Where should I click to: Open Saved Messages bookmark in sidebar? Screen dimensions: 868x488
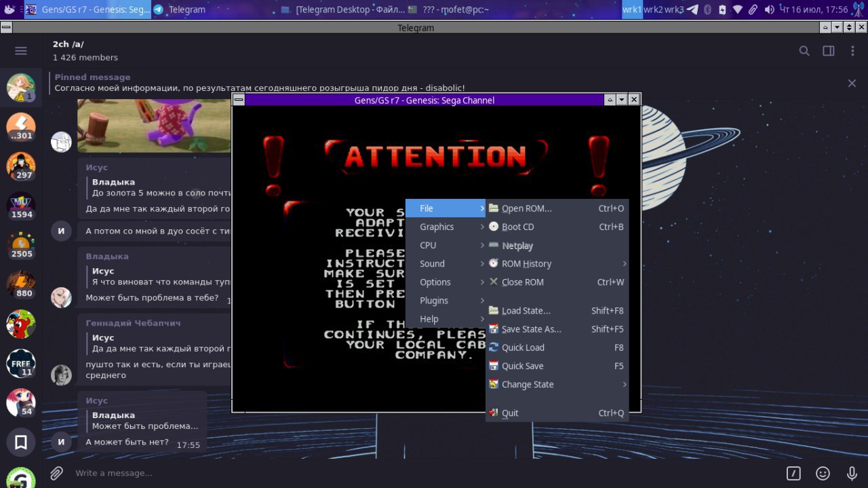click(21, 443)
